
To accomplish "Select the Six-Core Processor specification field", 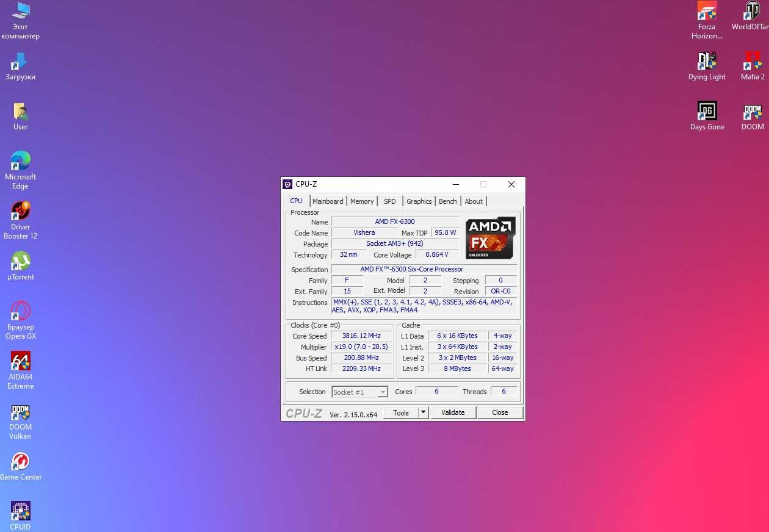I will click(424, 269).
